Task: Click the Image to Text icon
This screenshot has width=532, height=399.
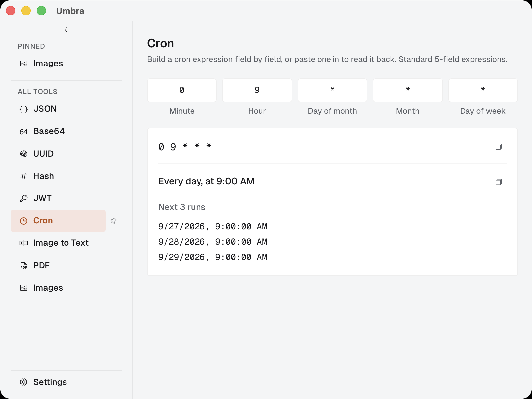Action: pos(24,243)
